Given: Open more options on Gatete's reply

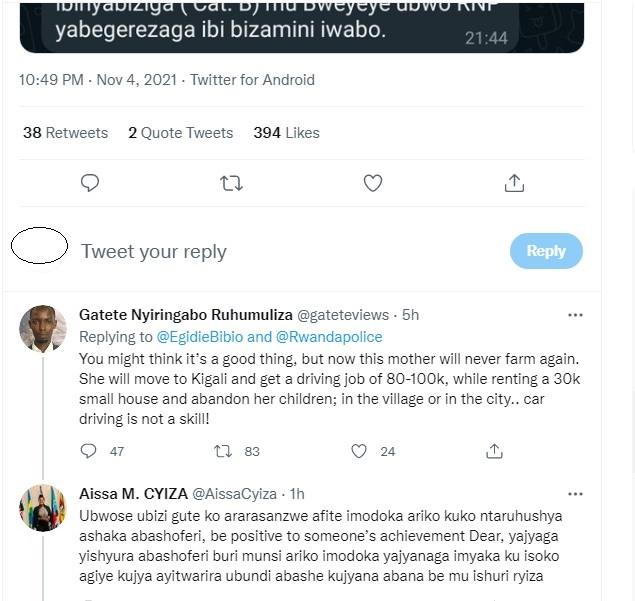Looking at the screenshot, I should click(575, 315).
